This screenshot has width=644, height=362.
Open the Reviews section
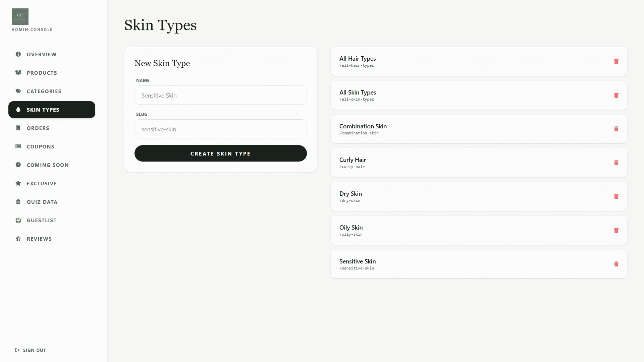pyautogui.click(x=52, y=239)
